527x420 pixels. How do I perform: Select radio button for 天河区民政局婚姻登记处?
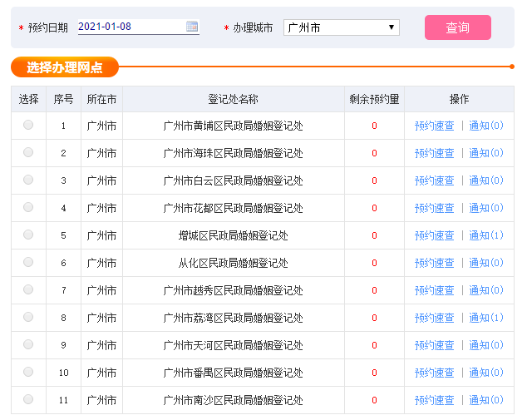(x=28, y=344)
